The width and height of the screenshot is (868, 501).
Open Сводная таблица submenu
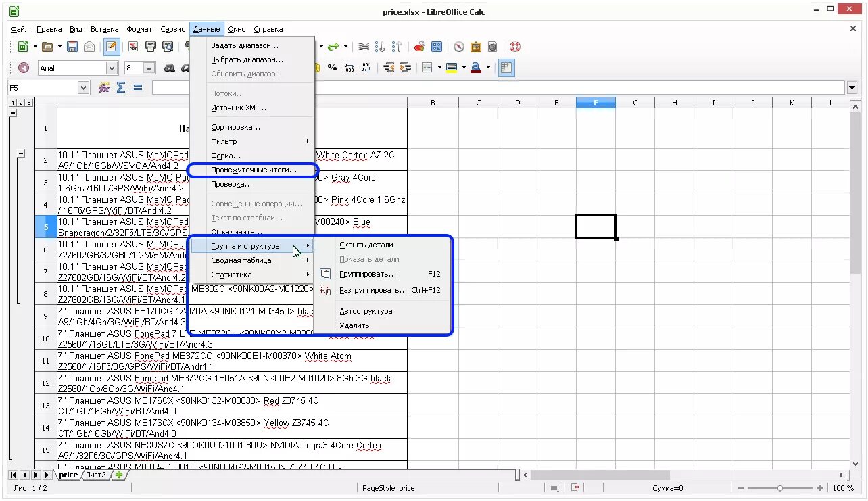pyautogui.click(x=253, y=260)
